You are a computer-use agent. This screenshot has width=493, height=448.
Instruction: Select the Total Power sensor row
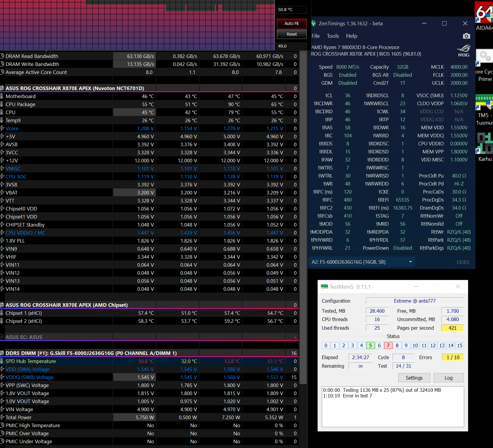[149, 417]
